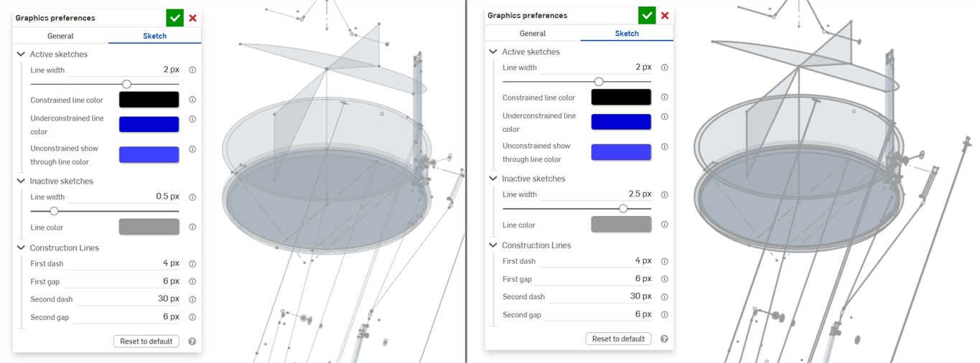This screenshot has width=980, height=363.
Task: Click info icon beside Second dash, left dialog
Action: tap(192, 299)
